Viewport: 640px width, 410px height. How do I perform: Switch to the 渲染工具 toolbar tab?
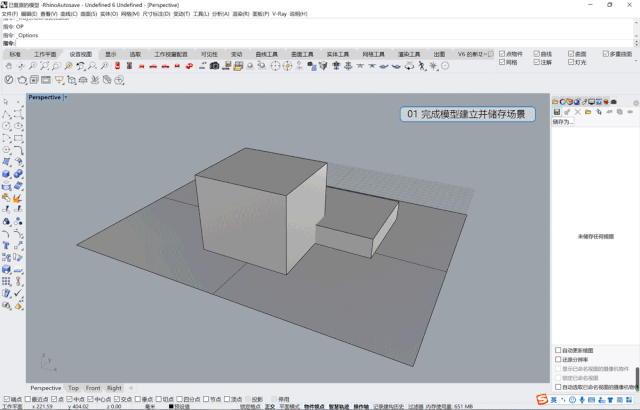(409, 54)
